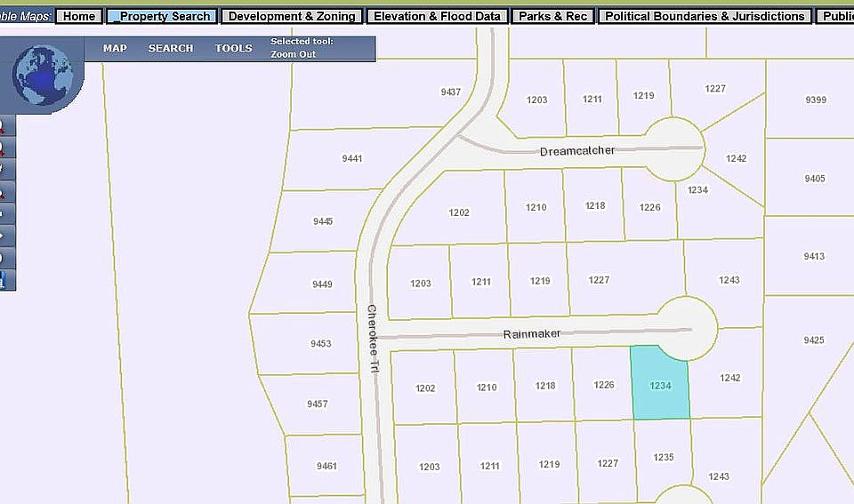Open the MAP menu

click(115, 48)
